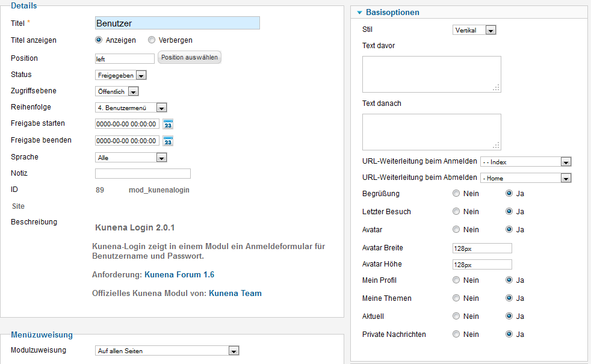
Task: Set Begrüßung to Nein
Action: click(x=456, y=194)
